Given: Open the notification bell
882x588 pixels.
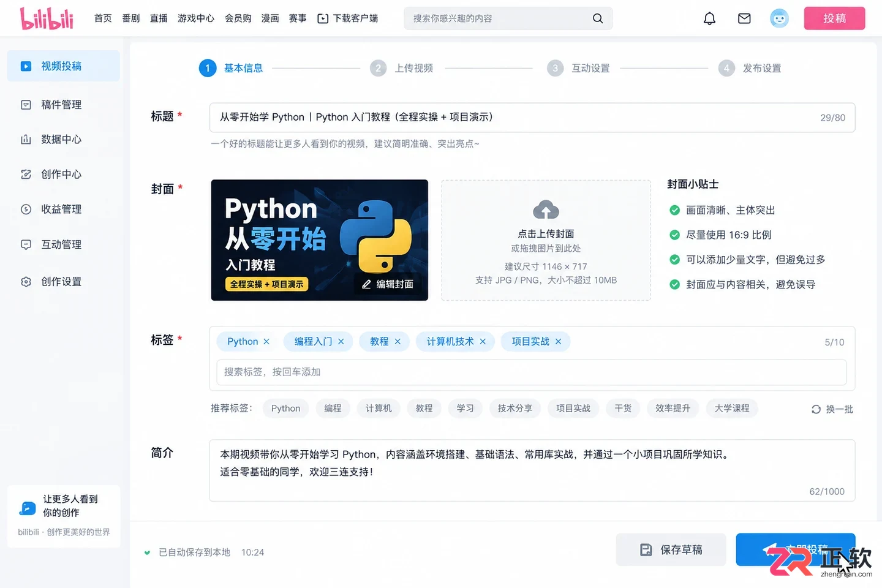Looking at the screenshot, I should 709,18.
